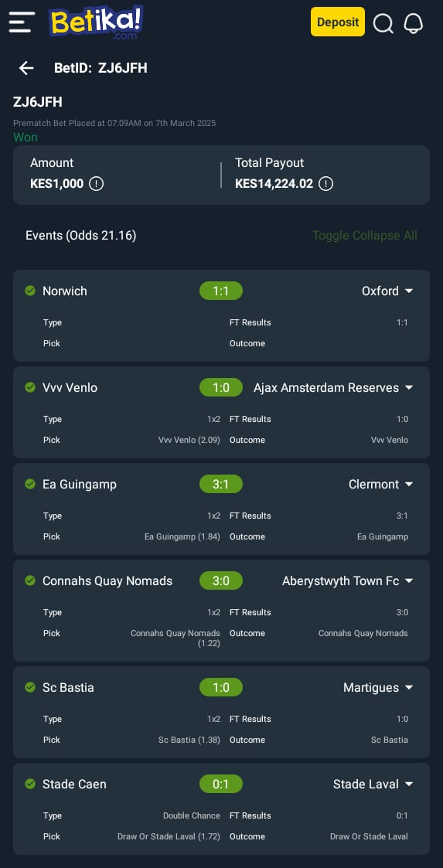Open the notifications bell icon
443x868 pixels.
pyautogui.click(x=413, y=23)
